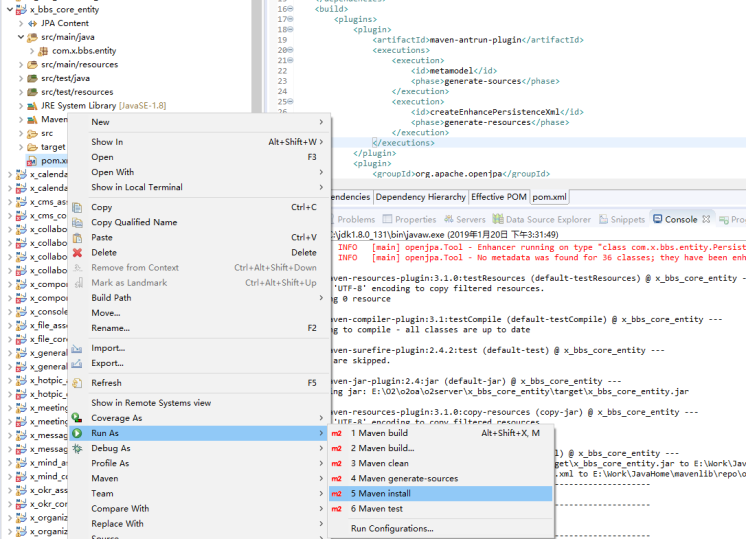The image size is (746, 539).
Task: Open the Build Path submenu
Action: click(111, 297)
